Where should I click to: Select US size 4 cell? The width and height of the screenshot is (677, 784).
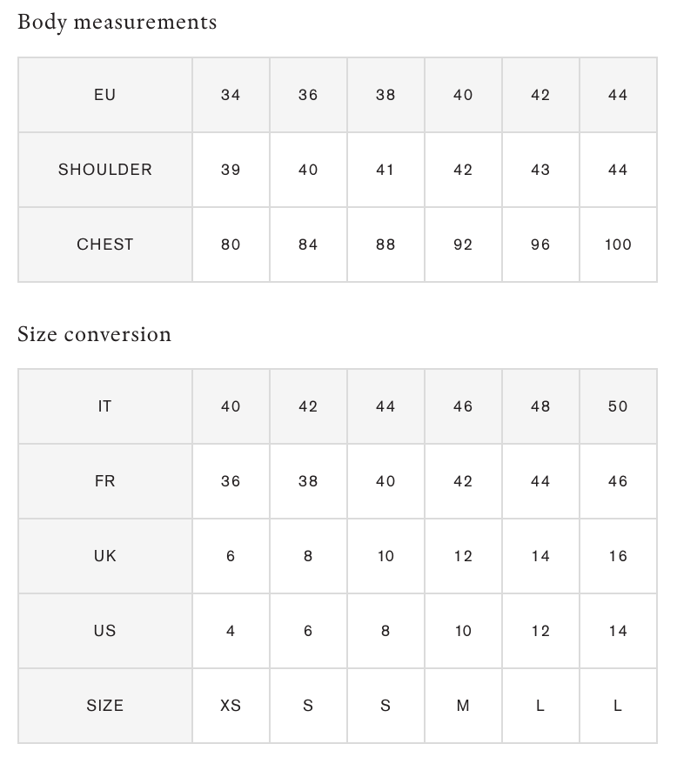pyautogui.click(x=231, y=631)
